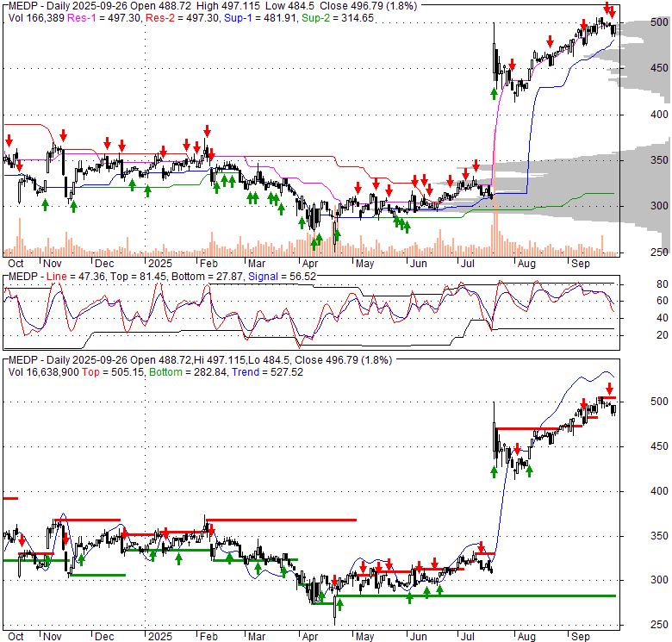Click 2025 on top chart date axis
The width and height of the screenshot is (672, 642).
(160, 264)
